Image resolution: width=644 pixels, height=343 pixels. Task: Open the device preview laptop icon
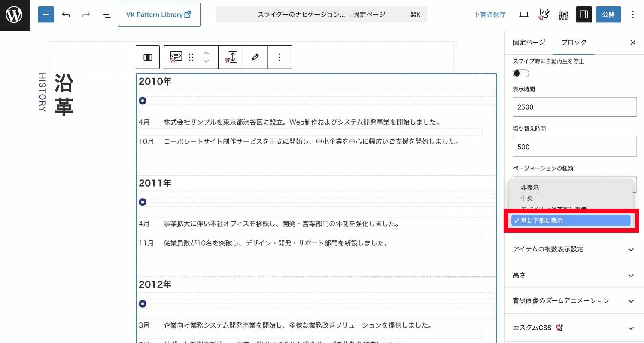[524, 15]
